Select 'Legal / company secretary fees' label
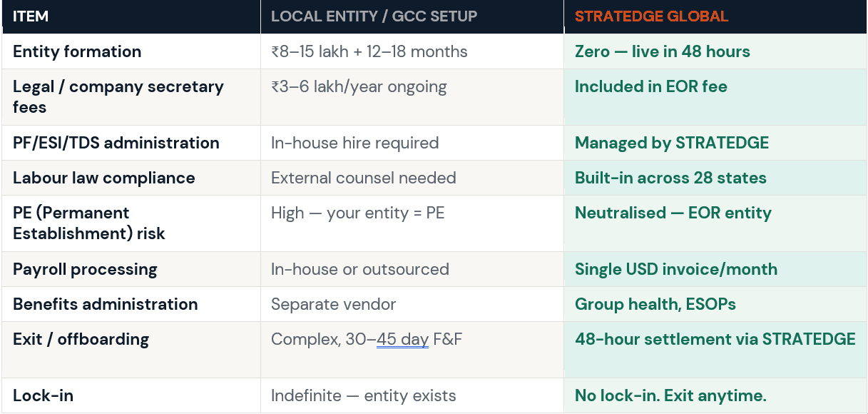Screen dimensions: 868x414 tap(118, 97)
